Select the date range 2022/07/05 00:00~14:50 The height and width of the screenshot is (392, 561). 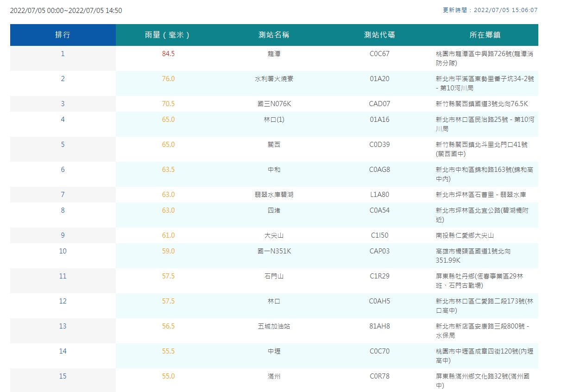pyautogui.click(x=66, y=10)
